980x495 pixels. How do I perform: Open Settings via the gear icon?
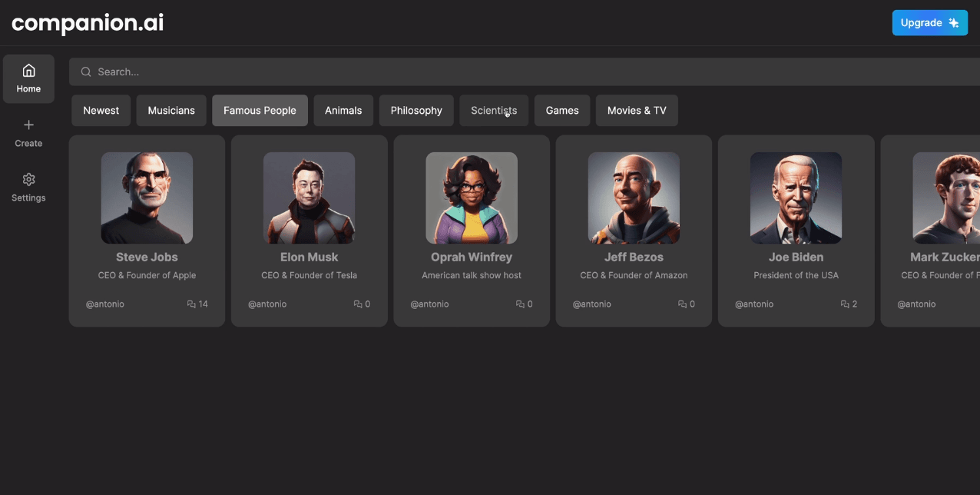[28, 179]
